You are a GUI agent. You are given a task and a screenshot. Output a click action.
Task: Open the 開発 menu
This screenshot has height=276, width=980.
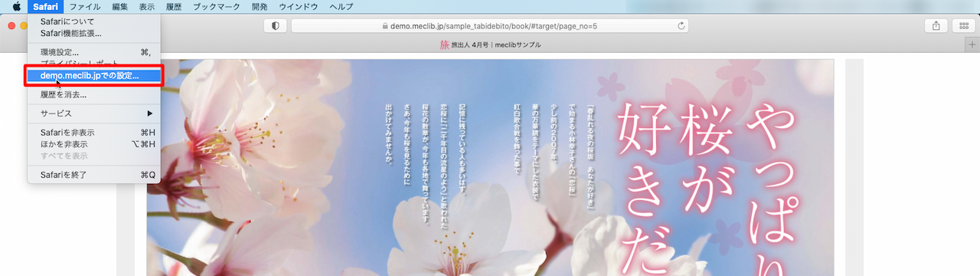(x=260, y=6)
